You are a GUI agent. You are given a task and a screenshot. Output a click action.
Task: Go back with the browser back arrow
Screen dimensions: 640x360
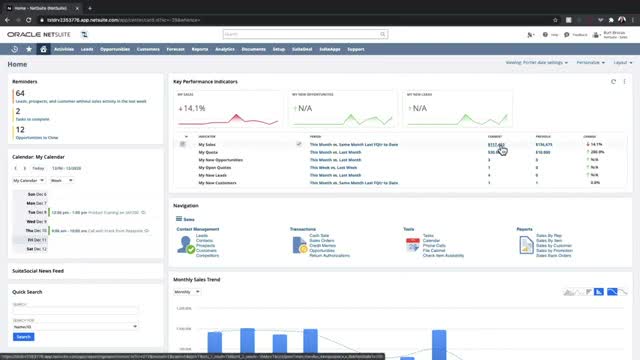point(7,20)
